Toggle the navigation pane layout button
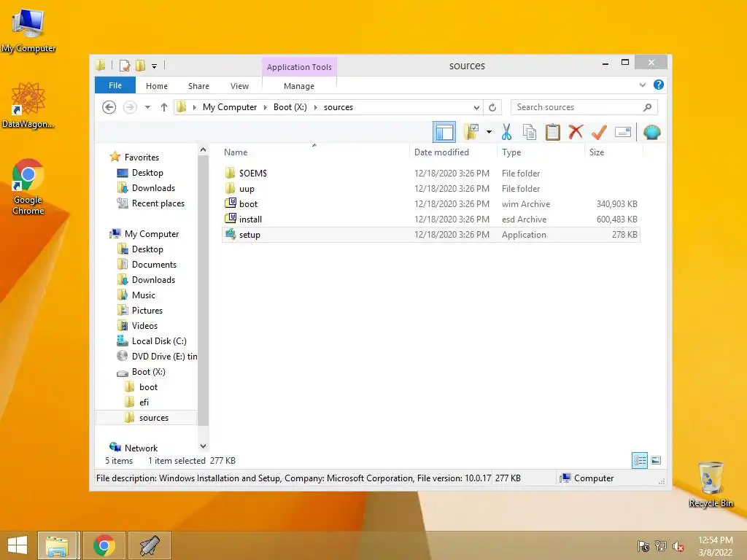 [444, 132]
